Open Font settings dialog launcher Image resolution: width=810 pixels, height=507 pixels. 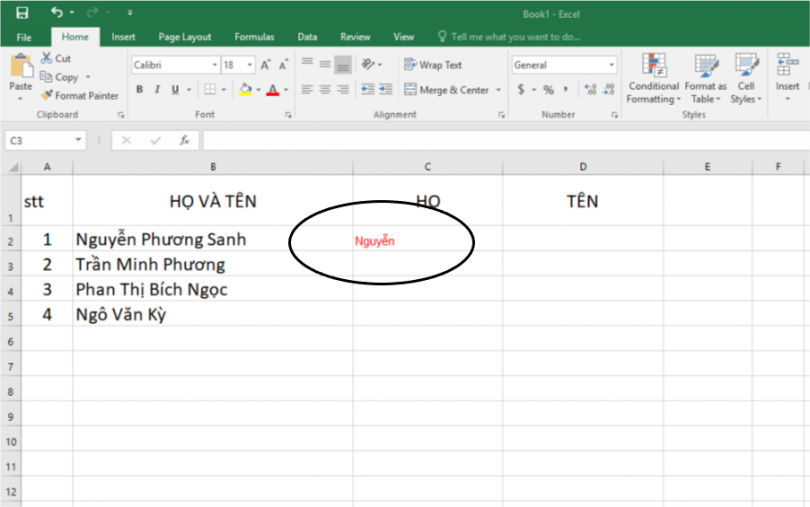point(288,115)
